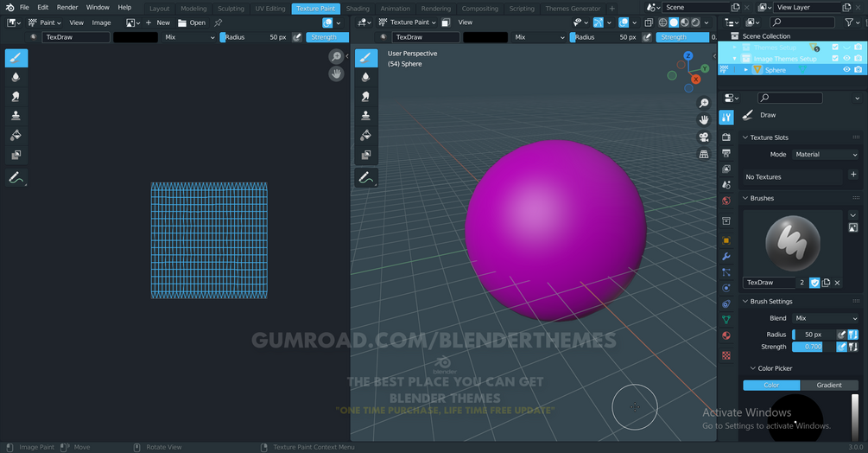
Task: Open the Material properties tab
Action: pos(726,335)
